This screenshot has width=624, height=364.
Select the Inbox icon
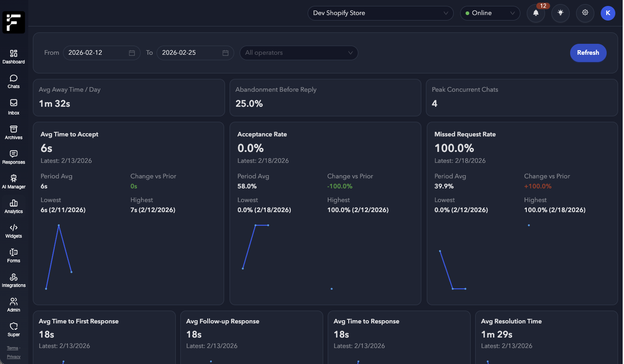13,106
